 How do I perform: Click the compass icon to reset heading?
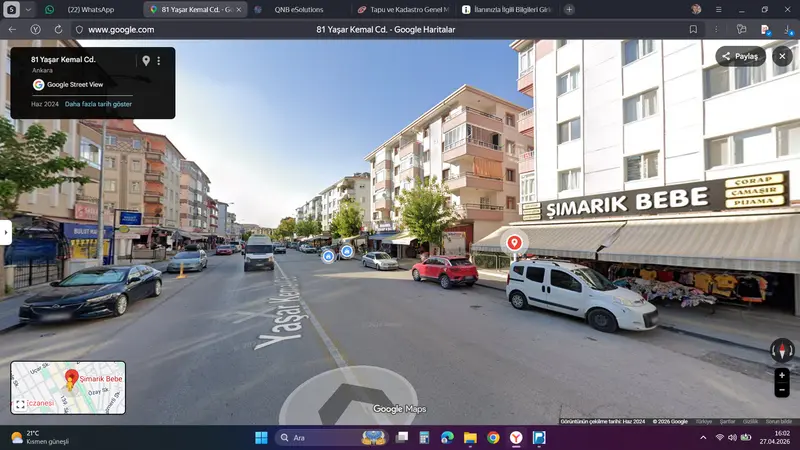pos(782,351)
